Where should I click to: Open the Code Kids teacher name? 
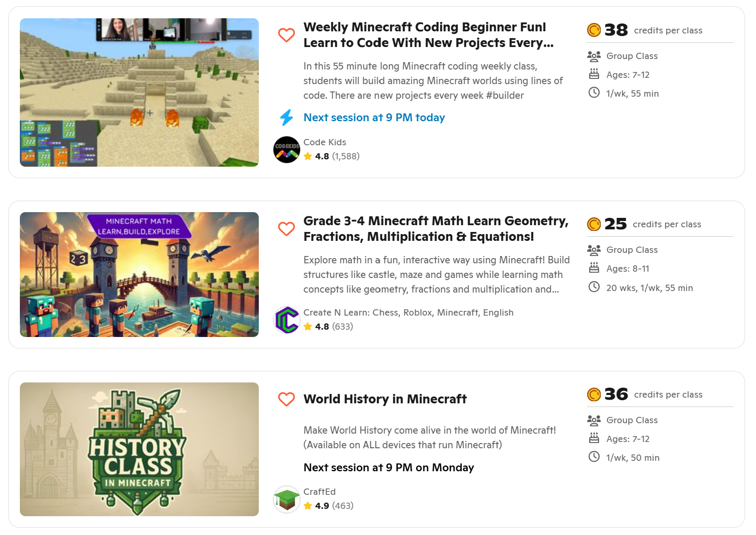(325, 142)
